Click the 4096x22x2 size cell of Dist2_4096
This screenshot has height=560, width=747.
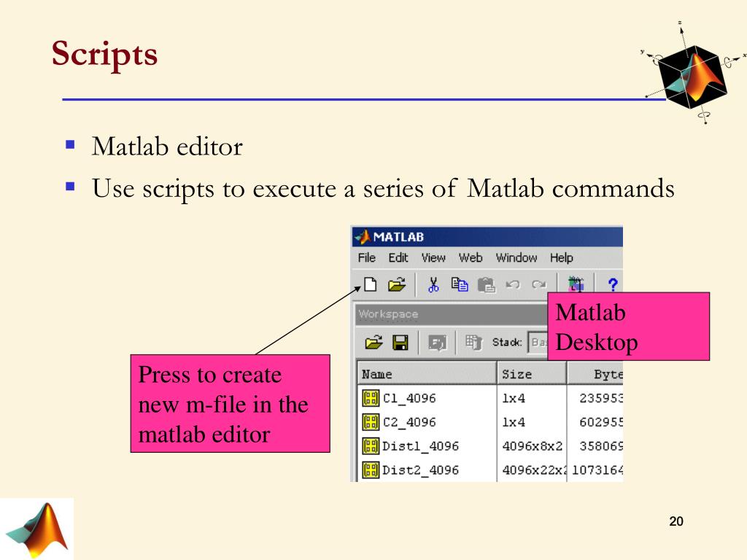(534, 470)
